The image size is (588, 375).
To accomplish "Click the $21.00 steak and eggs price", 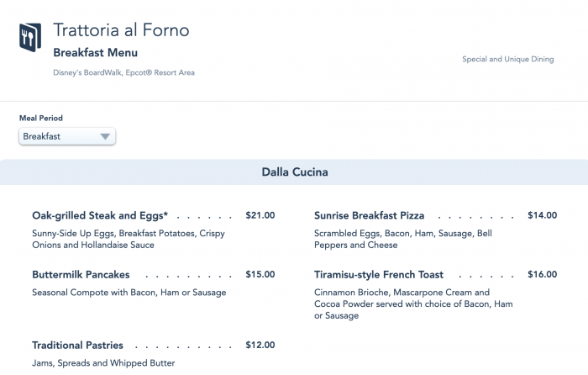I will tap(260, 215).
